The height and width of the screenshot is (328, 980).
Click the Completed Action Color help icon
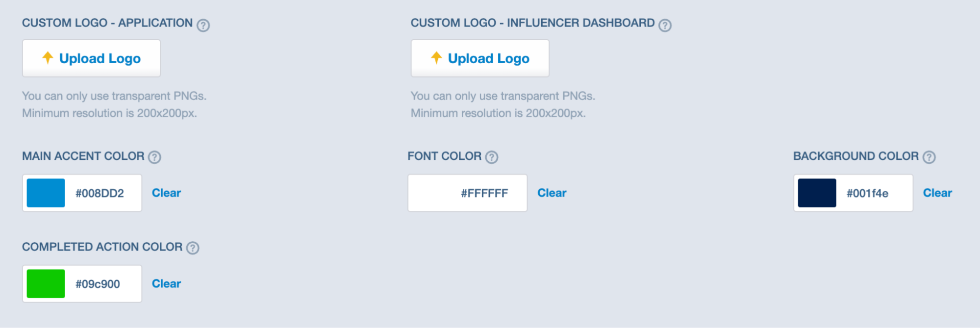point(193,248)
